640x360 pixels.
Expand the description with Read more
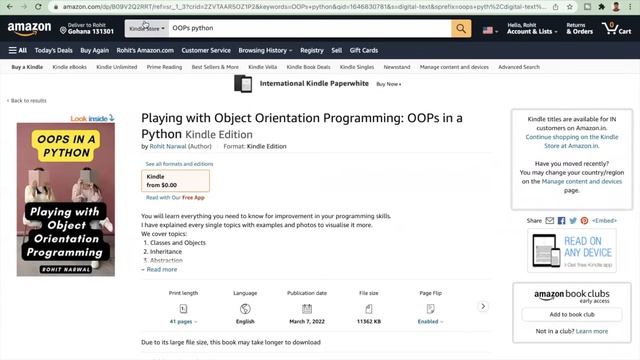click(159, 269)
